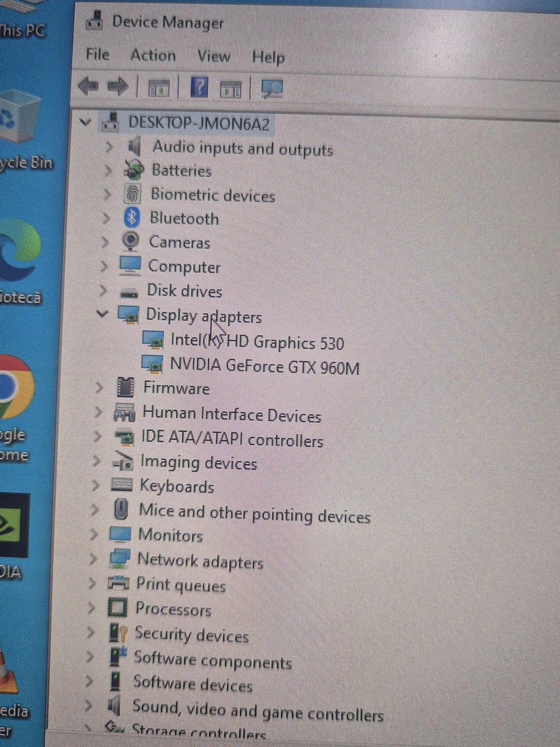Open the Action menu
Viewport: 560px width, 747px height.
tap(153, 56)
